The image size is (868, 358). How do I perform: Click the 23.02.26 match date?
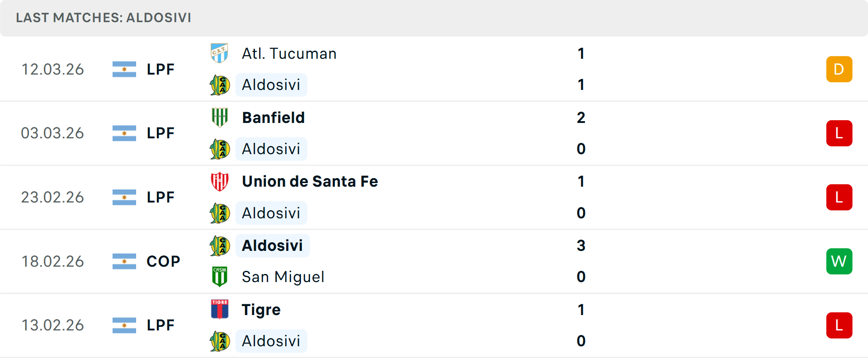click(x=52, y=197)
